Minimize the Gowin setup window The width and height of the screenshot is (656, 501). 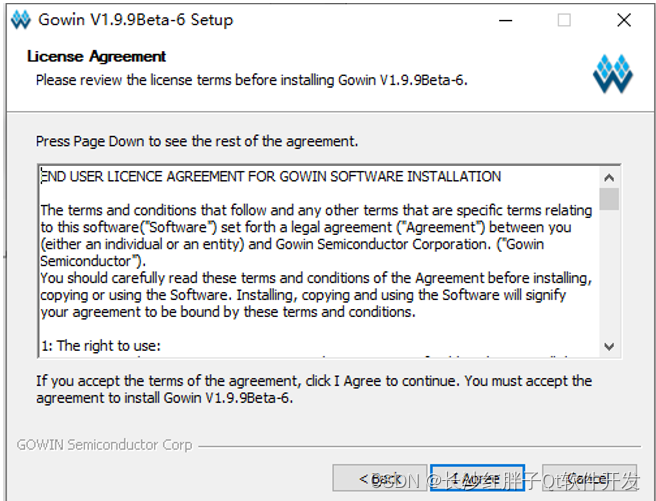(505, 20)
